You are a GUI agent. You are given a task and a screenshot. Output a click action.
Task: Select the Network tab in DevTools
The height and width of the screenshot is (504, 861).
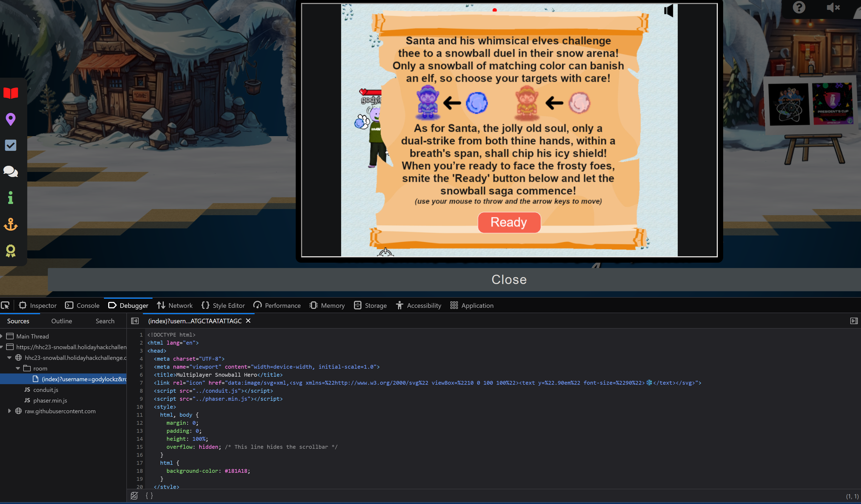pyautogui.click(x=179, y=305)
